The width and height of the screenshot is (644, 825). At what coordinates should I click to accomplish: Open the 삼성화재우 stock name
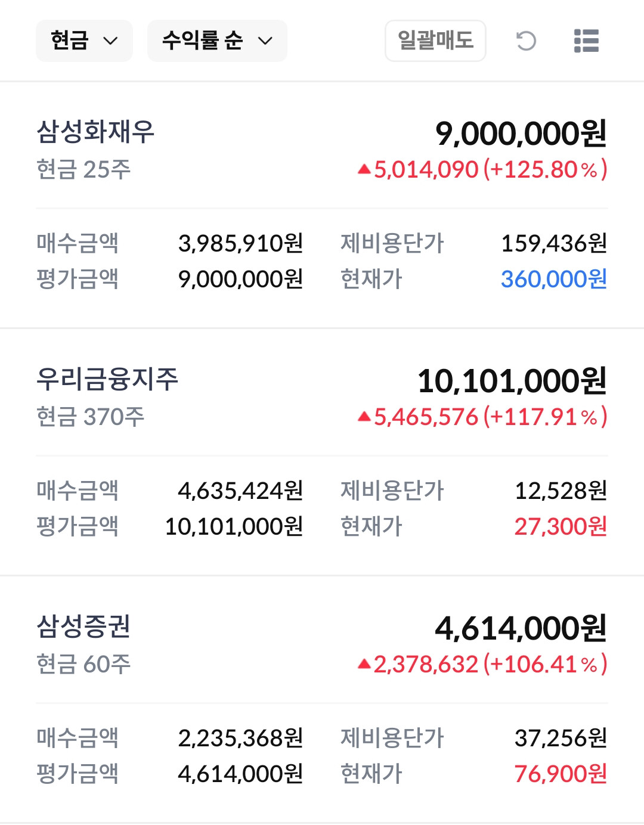[x=95, y=132]
